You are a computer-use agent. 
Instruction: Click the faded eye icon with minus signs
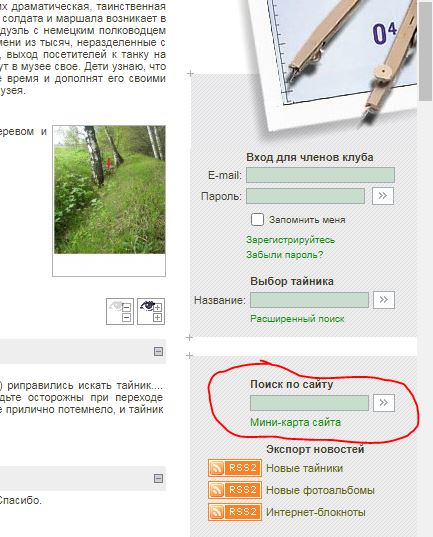tap(120, 311)
